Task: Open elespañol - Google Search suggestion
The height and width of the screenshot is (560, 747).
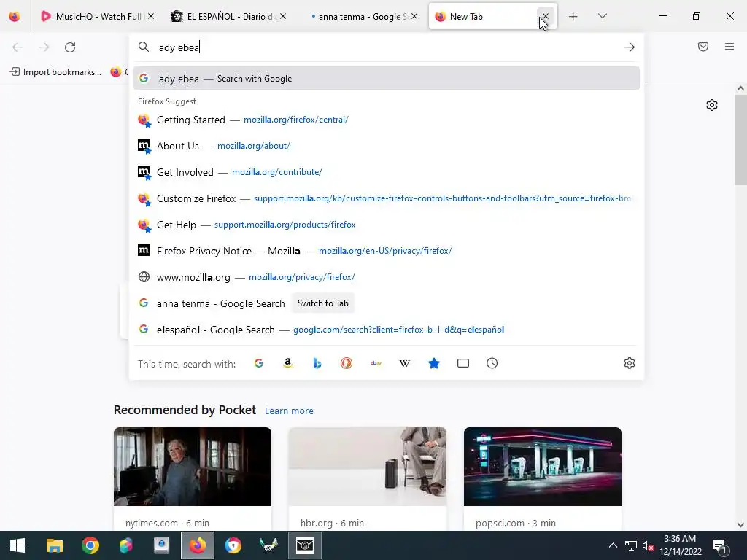Action: point(387,330)
